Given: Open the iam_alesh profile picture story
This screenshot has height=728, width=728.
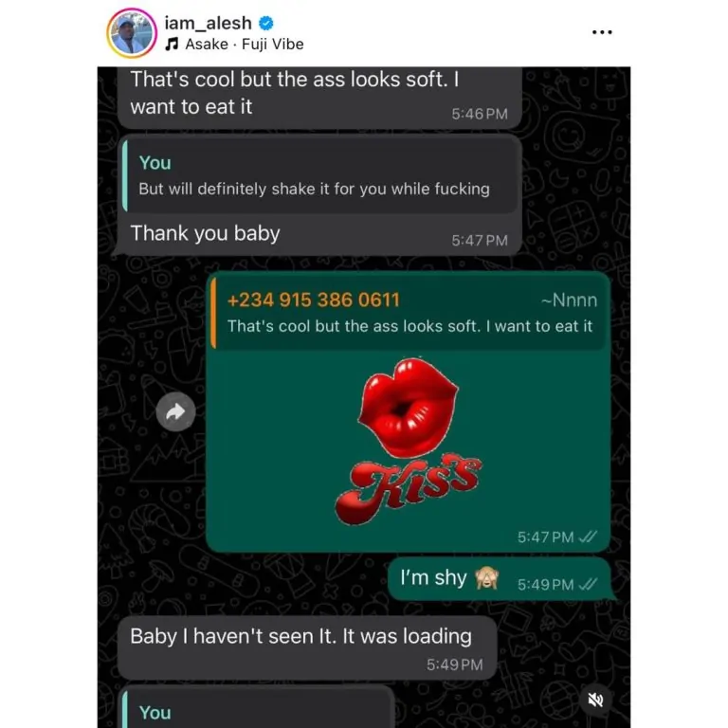Looking at the screenshot, I should click(x=132, y=33).
